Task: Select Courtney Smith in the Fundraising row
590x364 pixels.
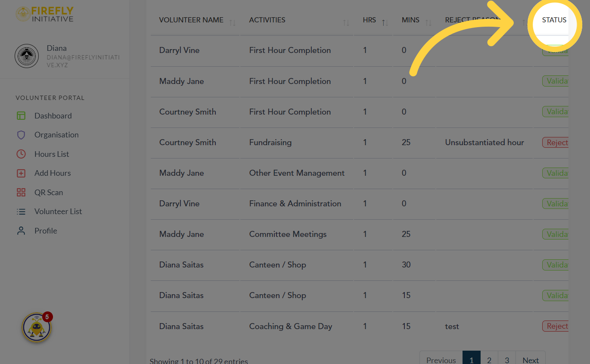Action: tap(188, 143)
